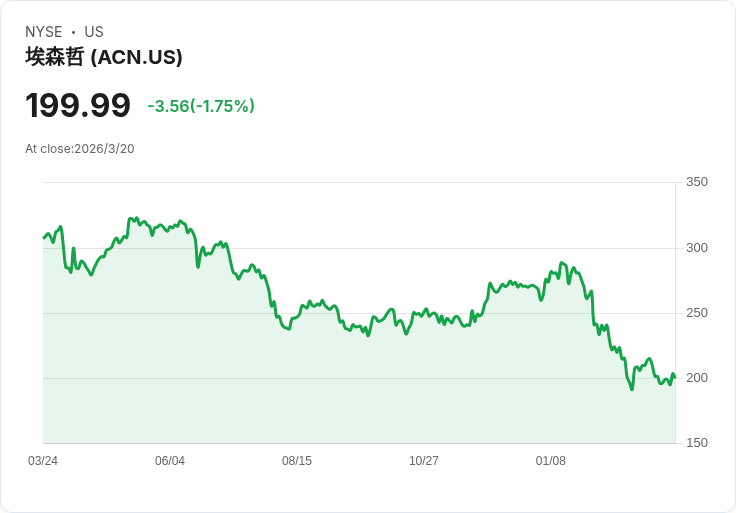Open the 埃森哲 (ACN.US) stock title
This screenshot has width=736, height=513.
tap(104, 57)
